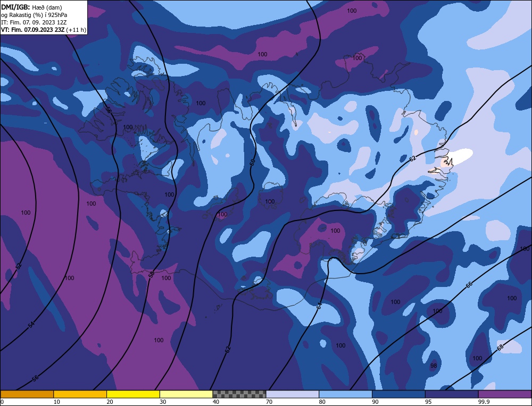Click the pale yellow 30–40 legend swatch

(186, 394)
